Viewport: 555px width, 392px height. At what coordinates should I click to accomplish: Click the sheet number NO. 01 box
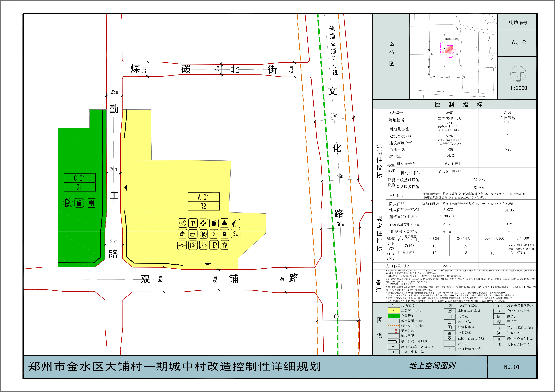[x=512, y=367]
